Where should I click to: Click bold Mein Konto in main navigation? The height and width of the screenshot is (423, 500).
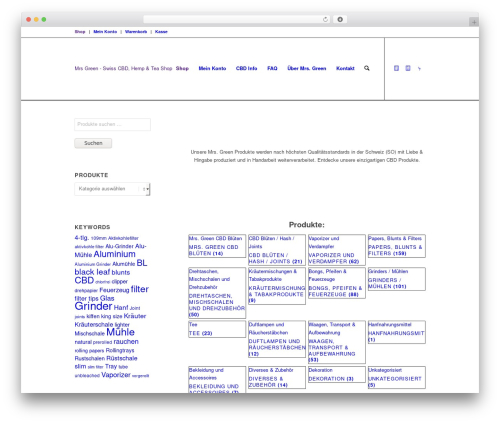tap(212, 68)
